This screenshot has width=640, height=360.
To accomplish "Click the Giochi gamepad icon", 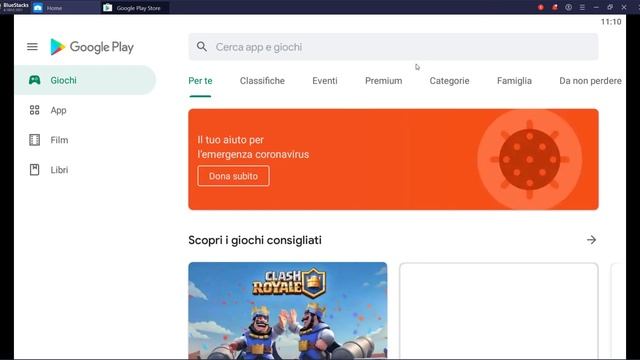I will click(x=34, y=80).
